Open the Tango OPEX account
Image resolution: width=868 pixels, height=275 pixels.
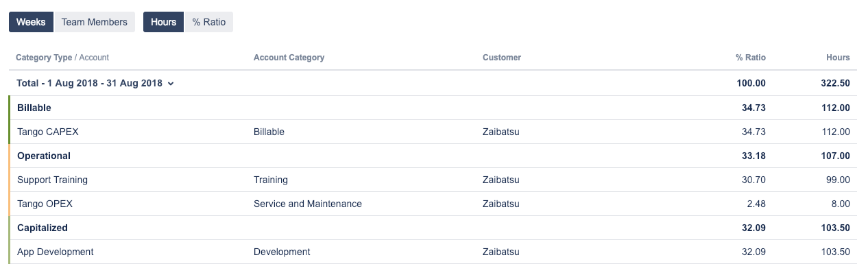(45, 204)
